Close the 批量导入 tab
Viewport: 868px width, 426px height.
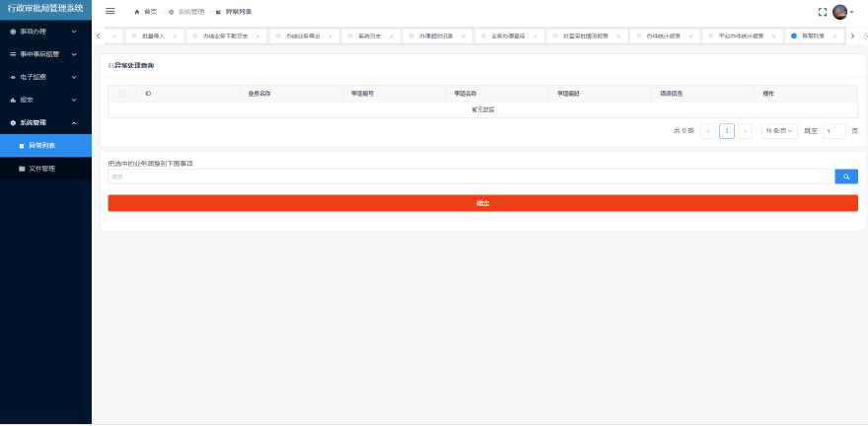(175, 36)
